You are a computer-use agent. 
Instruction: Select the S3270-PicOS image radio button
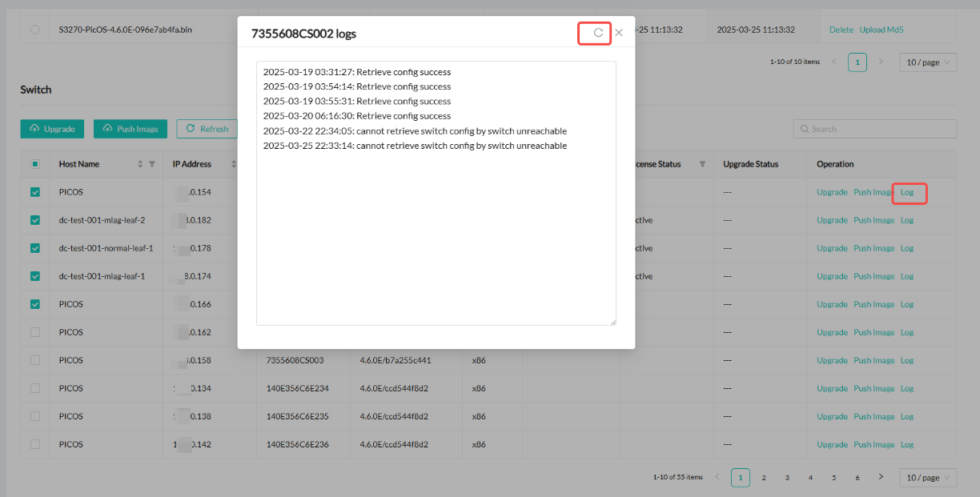click(x=34, y=30)
